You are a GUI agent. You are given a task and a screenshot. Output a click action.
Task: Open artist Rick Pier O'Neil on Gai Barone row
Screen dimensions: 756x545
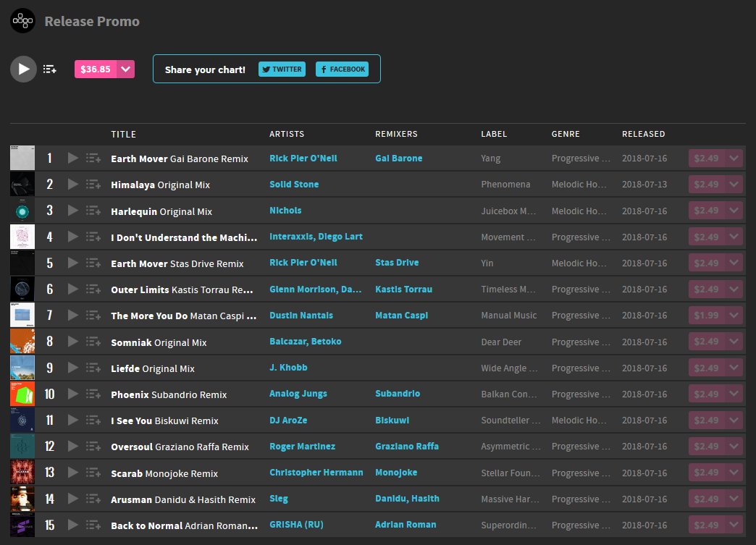pyautogui.click(x=303, y=158)
